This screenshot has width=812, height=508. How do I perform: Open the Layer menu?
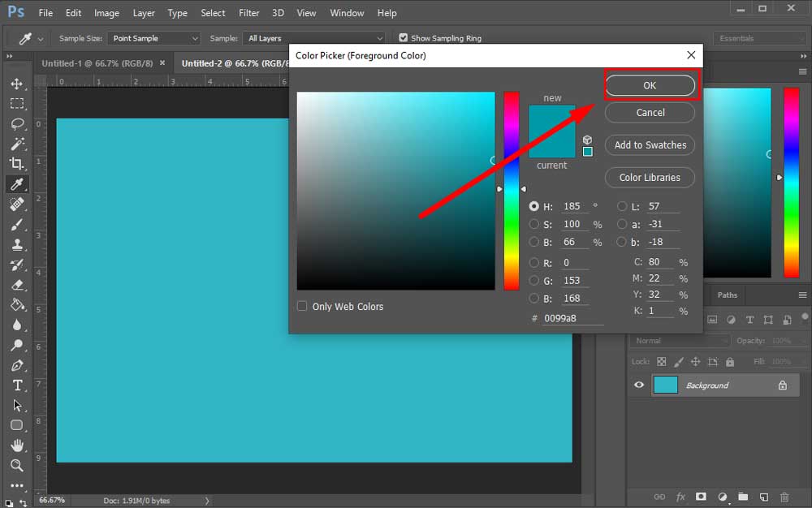point(144,13)
